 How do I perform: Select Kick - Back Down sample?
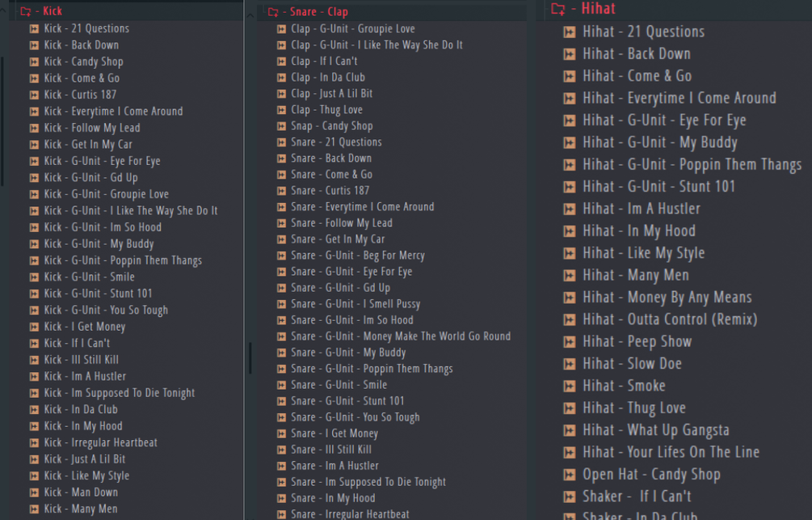[82, 45]
